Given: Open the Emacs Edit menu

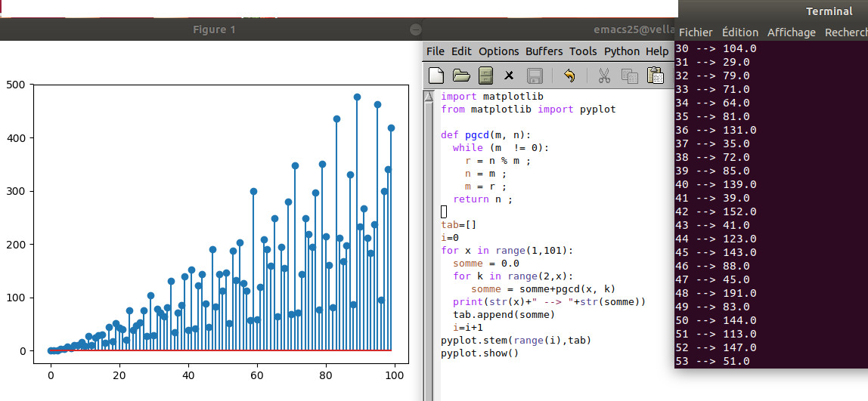Looking at the screenshot, I should [461, 51].
